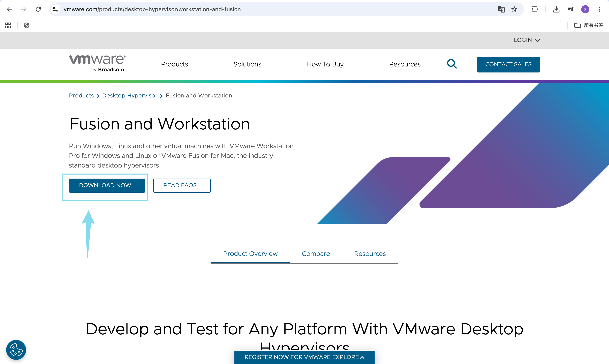This screenshot has width=609, height=364.
Task: Open browser extensions puzzle icon
Action: click(534, 9)
